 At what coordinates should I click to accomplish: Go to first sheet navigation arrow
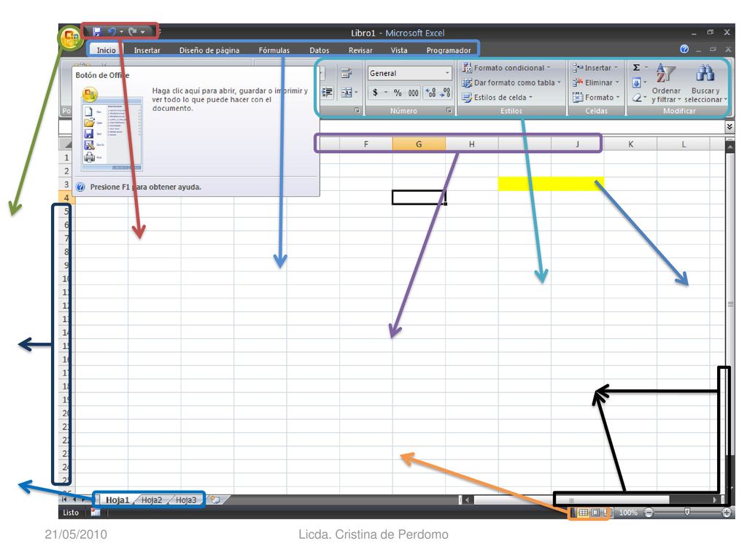pos(64,499)
